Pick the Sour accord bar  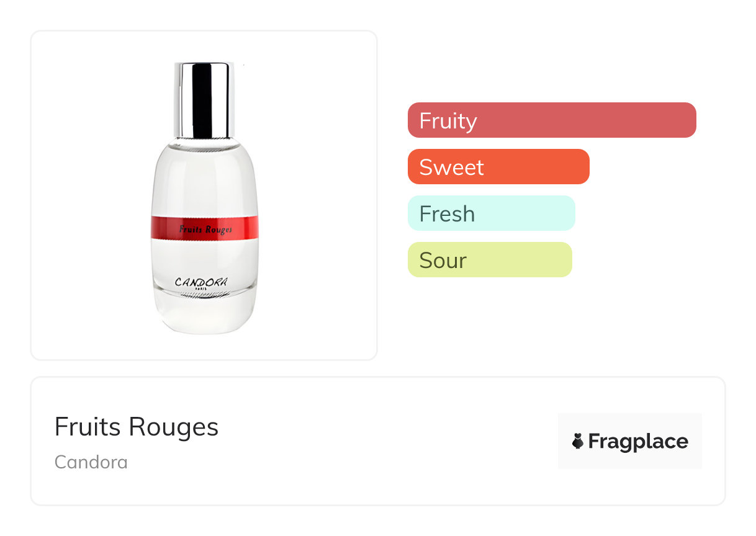(x=490, y=259)
